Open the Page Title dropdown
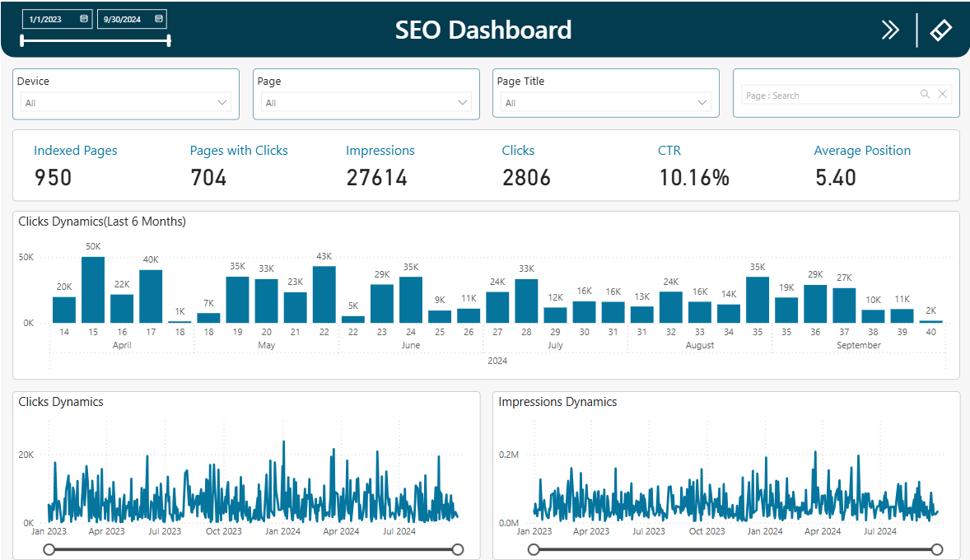Viewport: 970px width, 560px height. pyautogui.click(x=701, y=102)
